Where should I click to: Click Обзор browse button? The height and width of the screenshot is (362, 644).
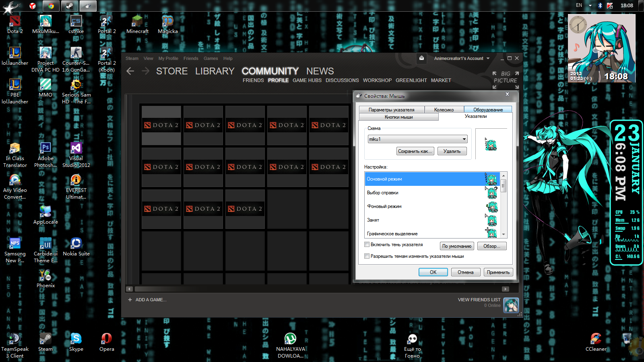click(492, 246)
